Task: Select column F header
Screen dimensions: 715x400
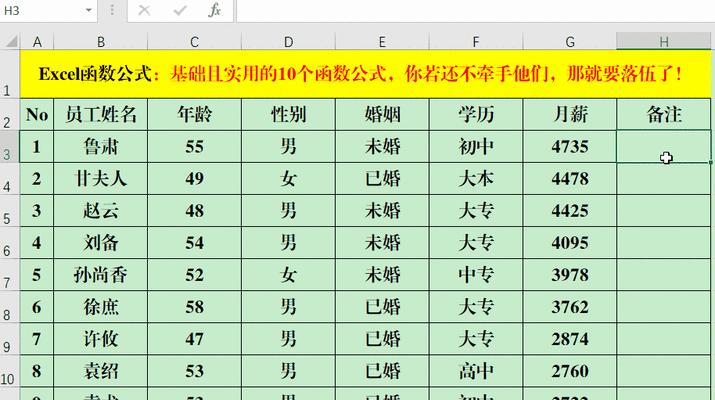Action: [476, 42]
